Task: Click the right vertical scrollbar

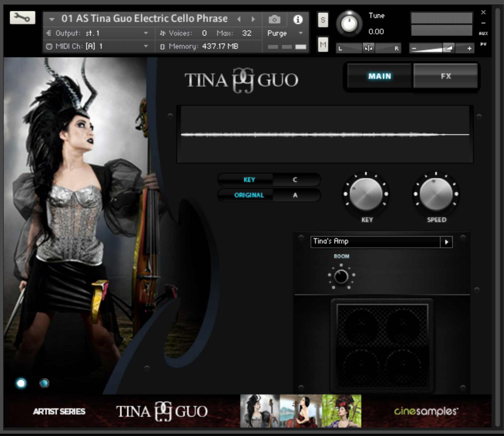Action: 497,217
